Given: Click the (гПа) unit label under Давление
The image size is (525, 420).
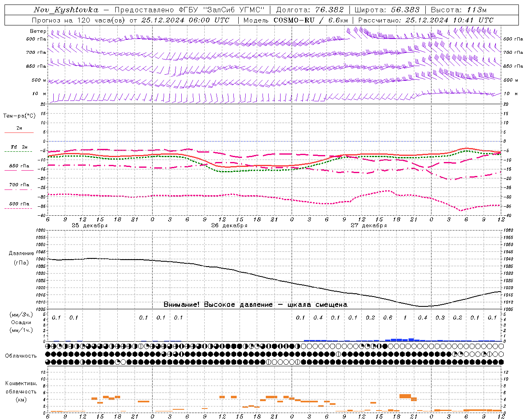Looking at the screenshot, I should 21,262.
